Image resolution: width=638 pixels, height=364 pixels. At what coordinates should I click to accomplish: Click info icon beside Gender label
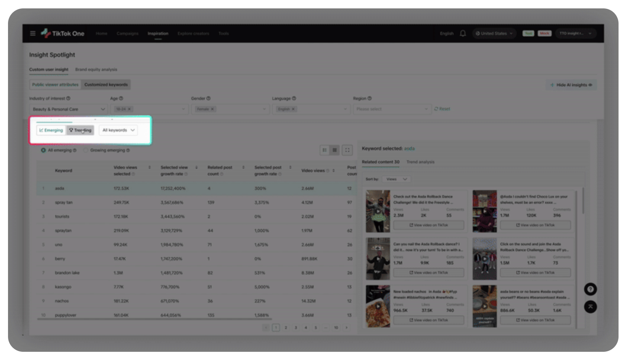[208, 98]
